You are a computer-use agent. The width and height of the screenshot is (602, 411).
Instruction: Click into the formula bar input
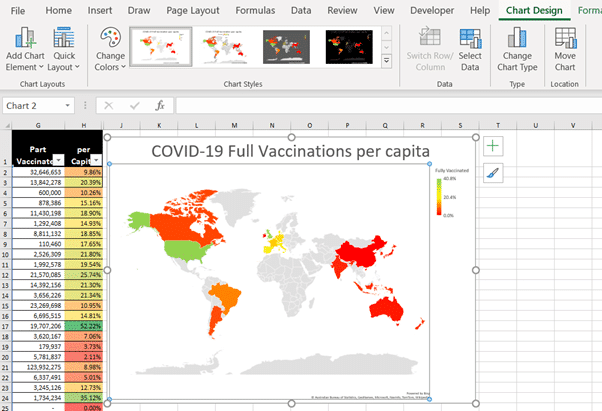[x=389, y=106]
